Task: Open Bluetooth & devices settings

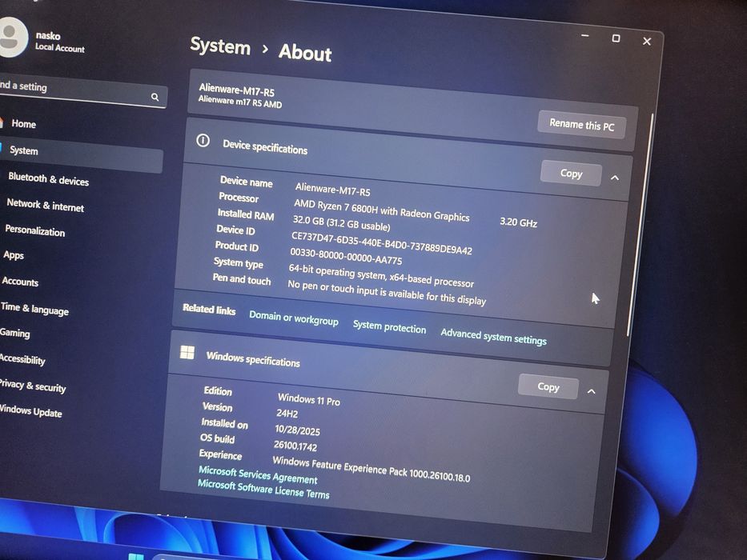Action: pos(49,179)
